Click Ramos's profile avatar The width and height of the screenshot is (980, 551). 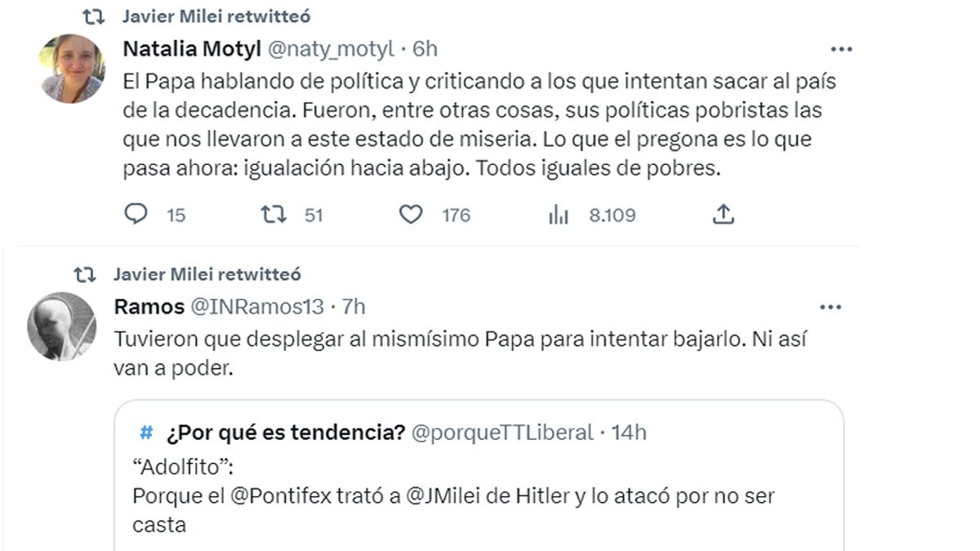coord(62,326)
